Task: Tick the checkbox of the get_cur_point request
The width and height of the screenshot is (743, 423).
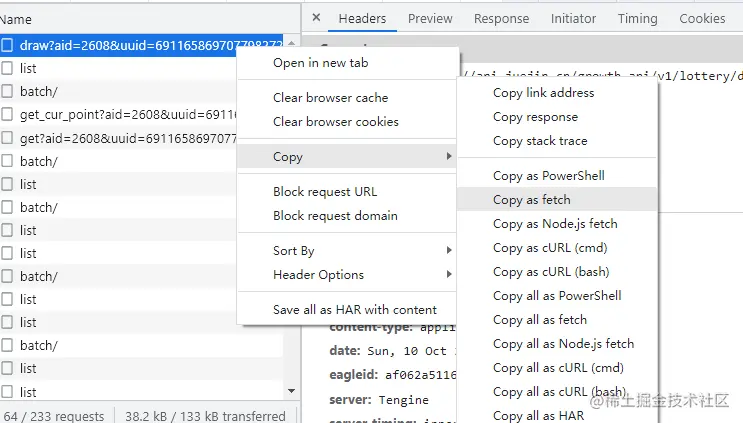Action: [x=7, y=115]
